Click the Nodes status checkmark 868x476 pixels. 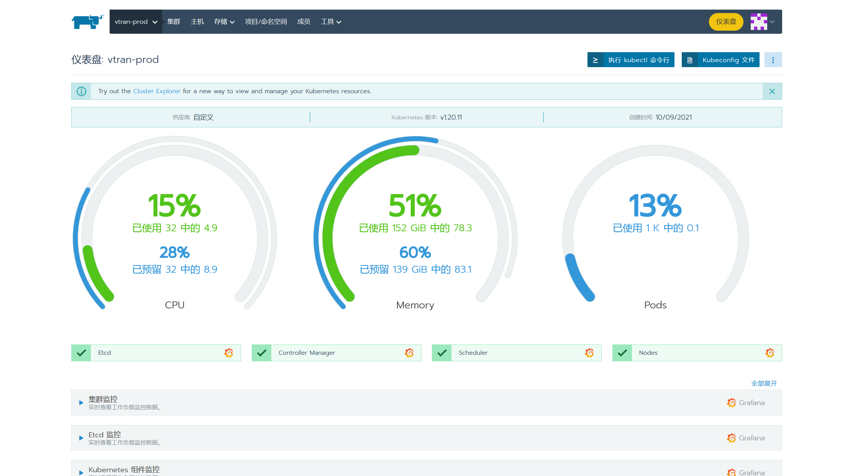point(622,353)
